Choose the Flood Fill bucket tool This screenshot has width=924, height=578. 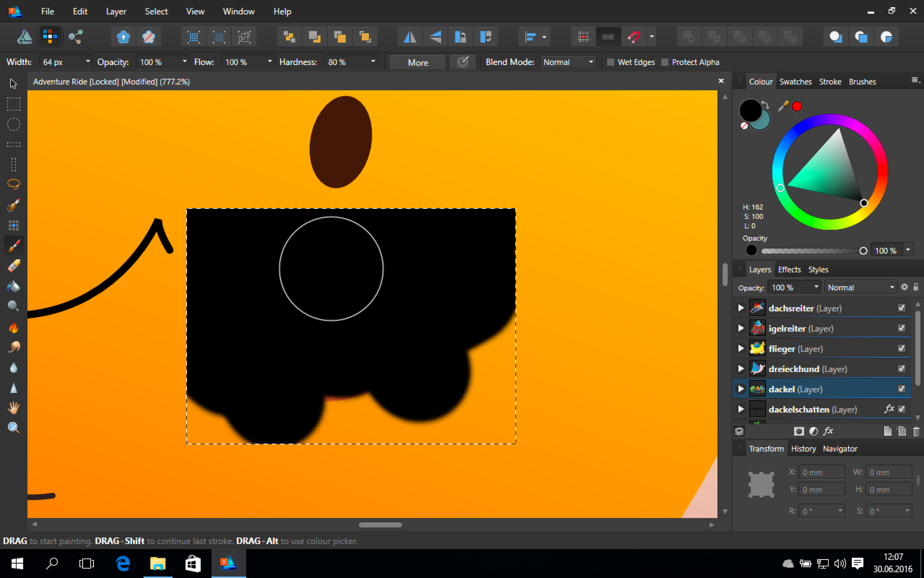(14, 286)
